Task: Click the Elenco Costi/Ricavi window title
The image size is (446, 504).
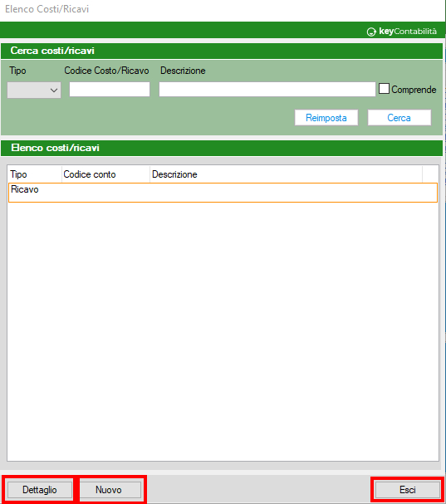Action: [x=47, y=9]
